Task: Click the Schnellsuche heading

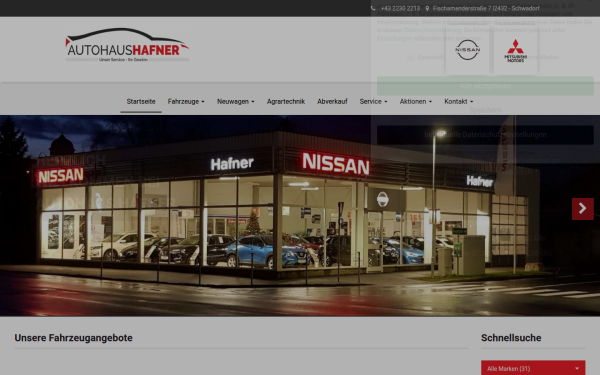Action: tap(511, 338)
